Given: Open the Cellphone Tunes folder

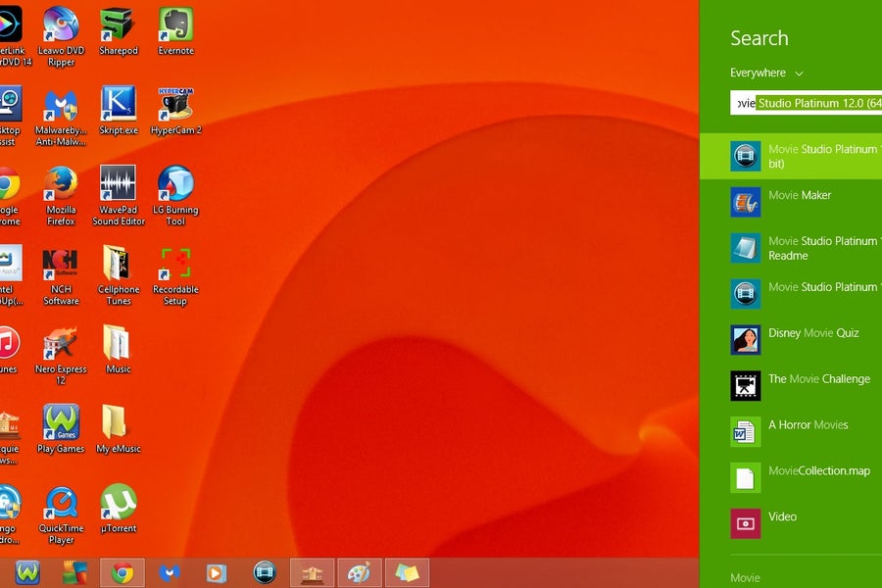Looking at the screenshot, I should click(x=119, y=275).
